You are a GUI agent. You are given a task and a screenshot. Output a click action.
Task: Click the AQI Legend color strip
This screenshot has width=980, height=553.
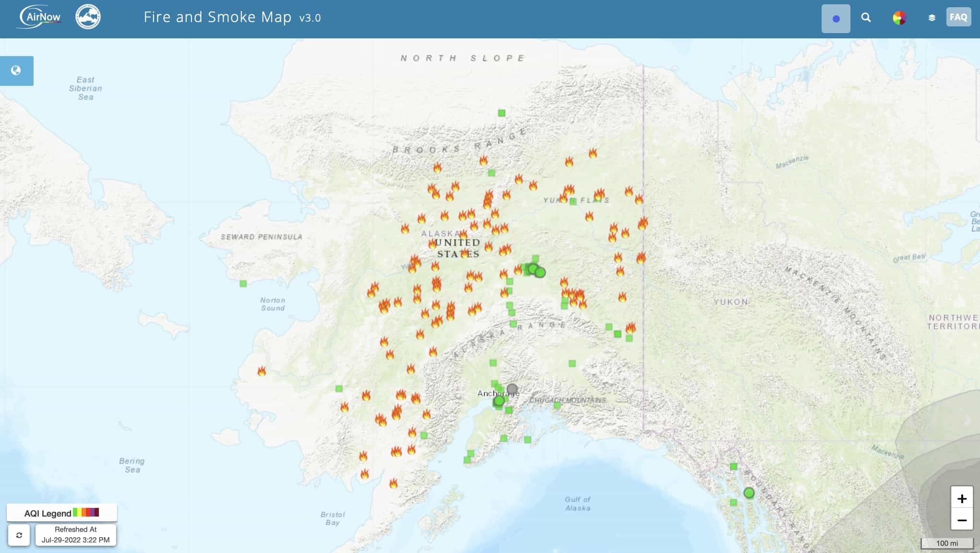point(86,512)
